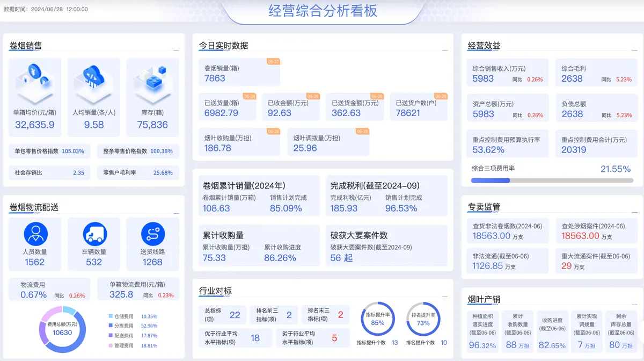Click the 今日实时数据 section title
This screenshot has height=361, width=644.
(x=223, y=46)
